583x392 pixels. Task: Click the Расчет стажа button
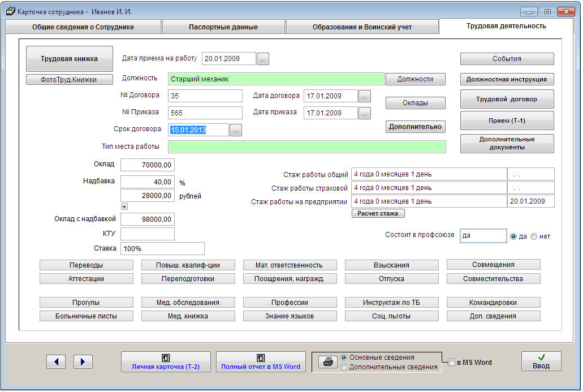tap(378, 214)
